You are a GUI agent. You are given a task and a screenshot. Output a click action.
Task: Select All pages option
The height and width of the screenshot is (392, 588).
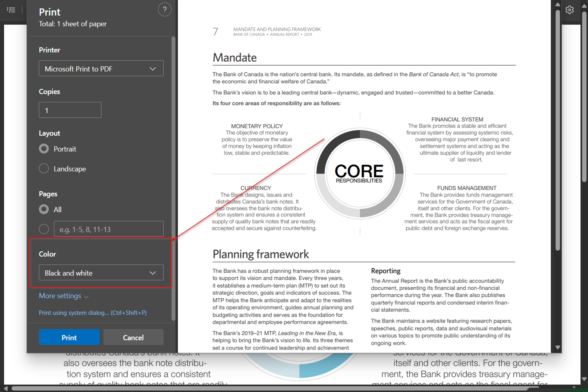44,209
